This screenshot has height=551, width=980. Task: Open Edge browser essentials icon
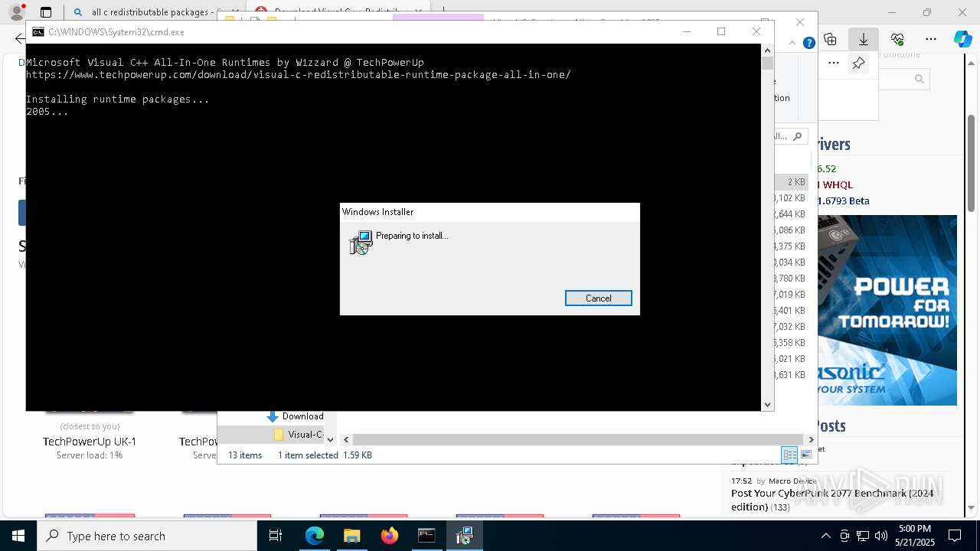tap(897, 39)
